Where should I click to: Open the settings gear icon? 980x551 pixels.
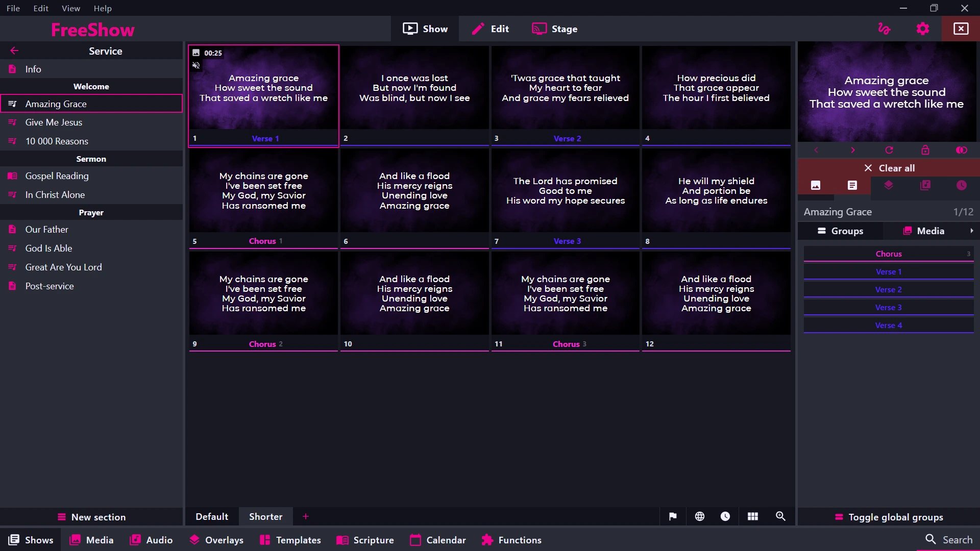(x=923, y=29)
